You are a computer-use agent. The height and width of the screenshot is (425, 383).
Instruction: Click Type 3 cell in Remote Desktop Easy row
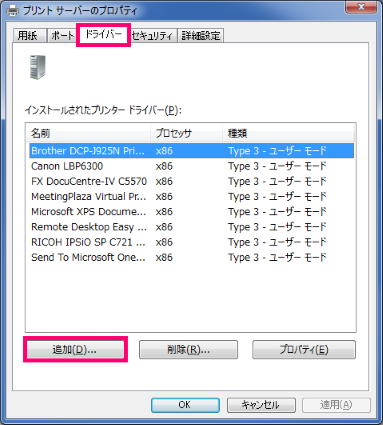(x=277, y=227)
